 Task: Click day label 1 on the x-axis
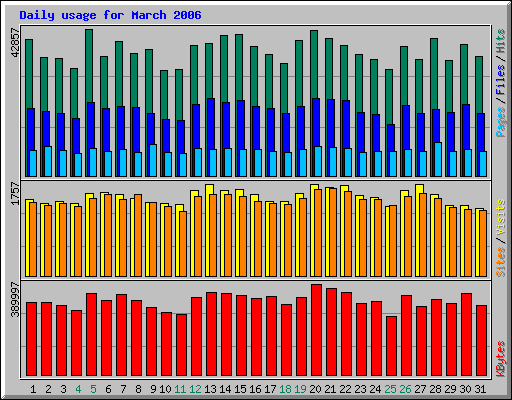33,389
